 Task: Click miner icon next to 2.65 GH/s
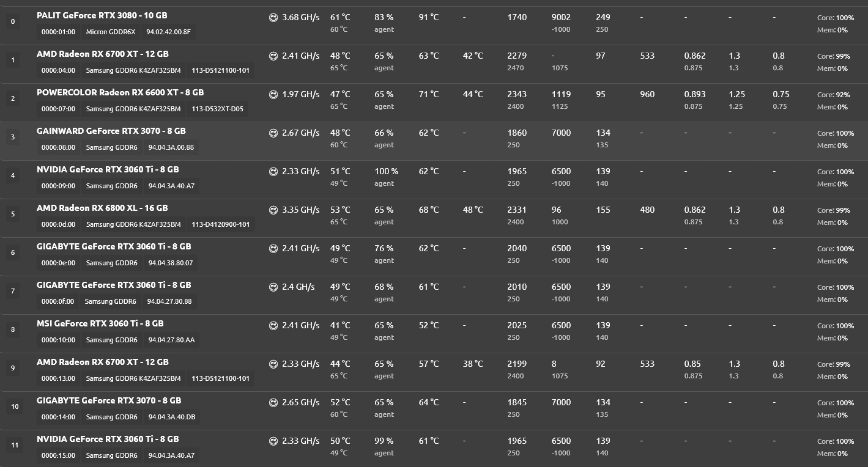[x=273, y=402]
